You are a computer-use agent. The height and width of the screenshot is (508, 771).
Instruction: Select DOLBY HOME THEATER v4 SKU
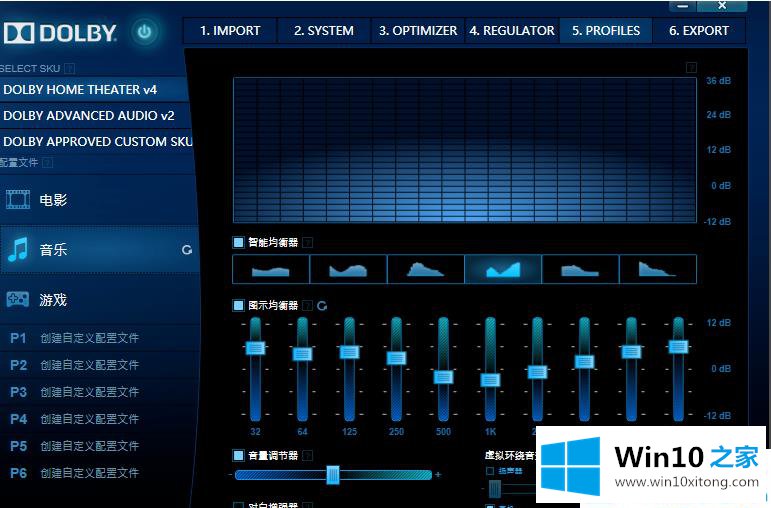94,90
